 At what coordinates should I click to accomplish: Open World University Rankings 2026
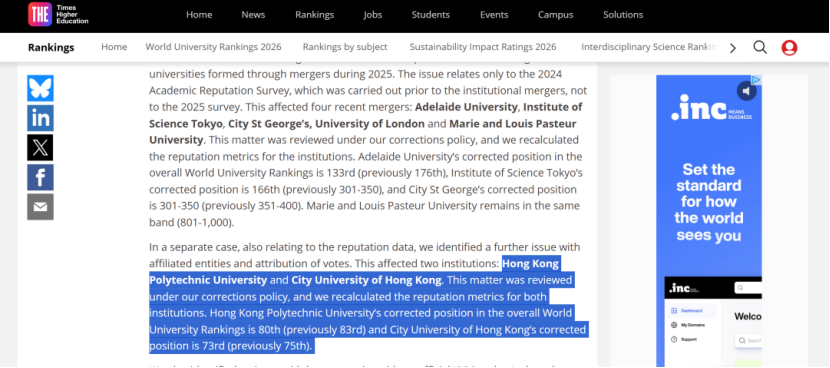pos(213,47)
